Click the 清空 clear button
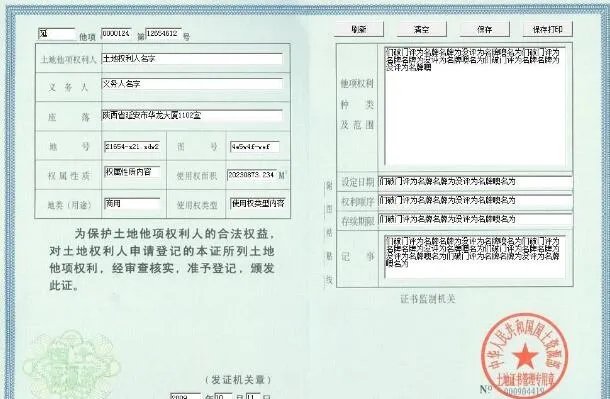 [421, 29]
